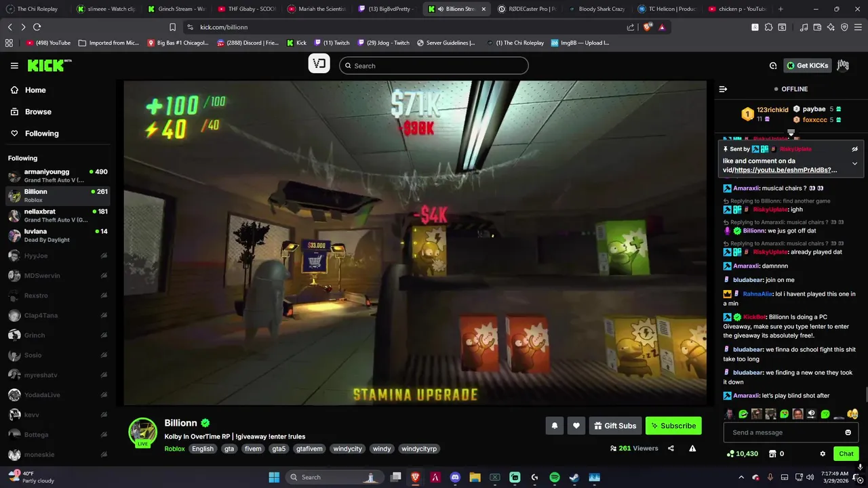The height and width of the screenshot is (488, 868).
Task: Open a new browser tab
Action: (x=781, y=9)
